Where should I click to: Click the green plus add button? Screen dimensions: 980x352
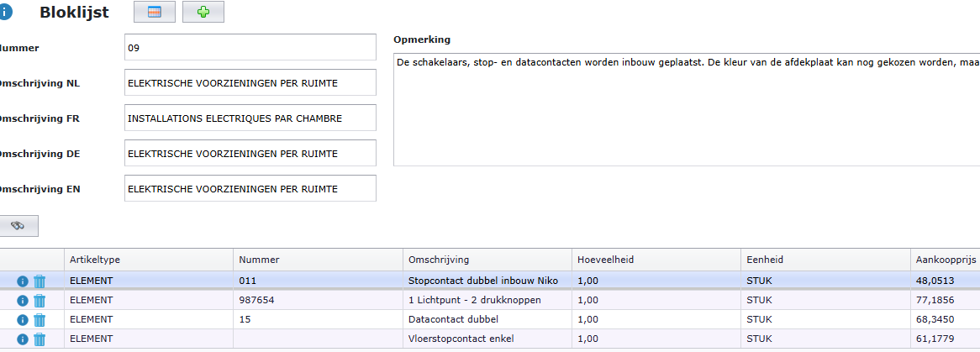(x=203, y=13)
